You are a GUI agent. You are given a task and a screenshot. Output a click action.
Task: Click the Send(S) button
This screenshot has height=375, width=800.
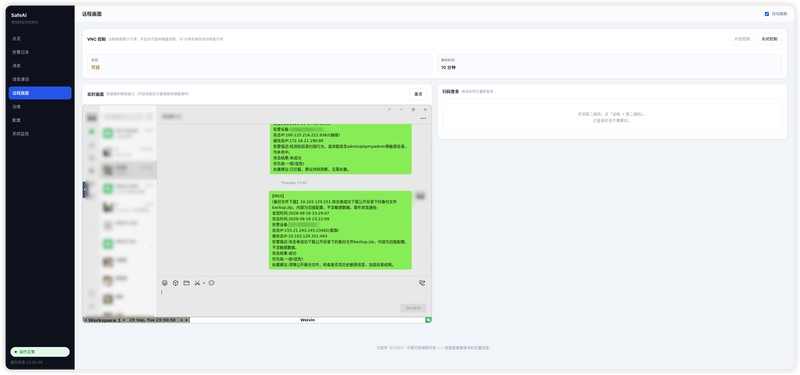click(x=413, y=308)
